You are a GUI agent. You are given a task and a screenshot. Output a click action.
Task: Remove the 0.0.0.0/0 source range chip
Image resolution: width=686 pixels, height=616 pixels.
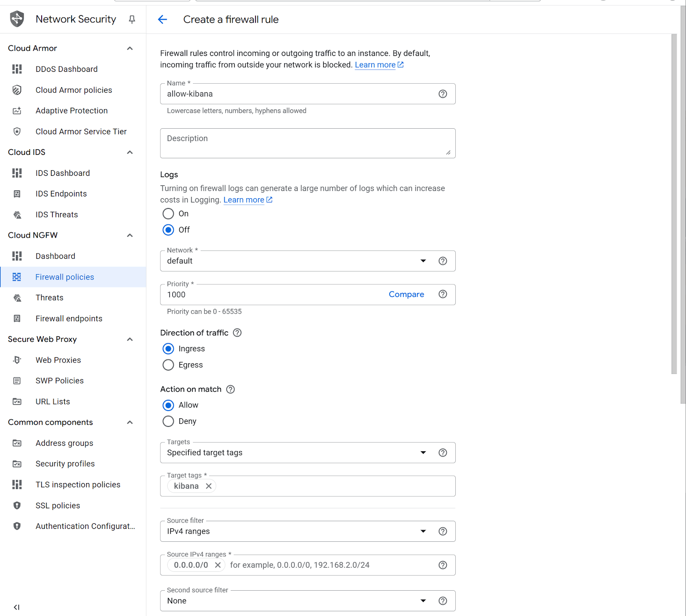tap(218, 565)
